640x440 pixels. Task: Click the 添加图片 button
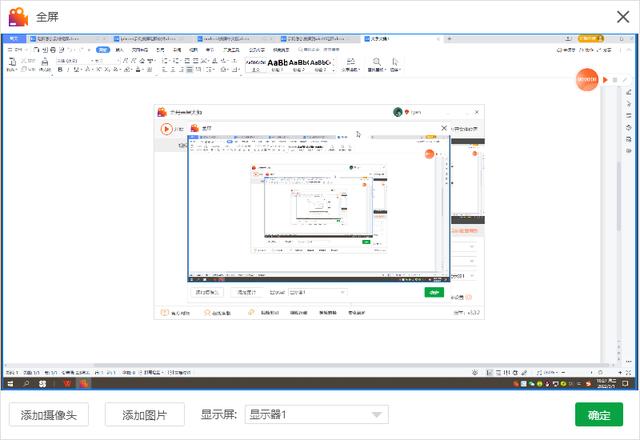145,415
